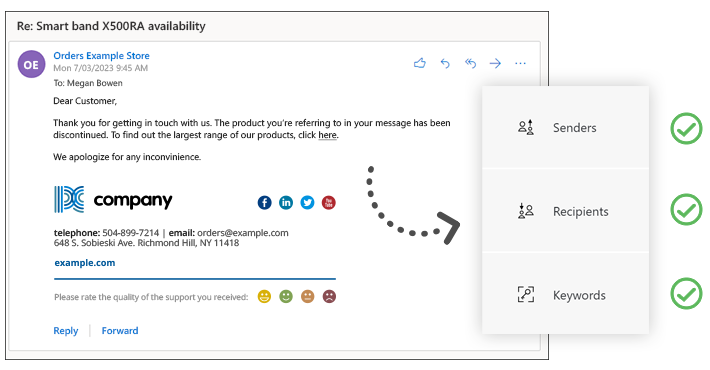Click 'We apologize for any inconvinience.' text
This screenshot has height=370, width=710.
click(x=127, y=157)
